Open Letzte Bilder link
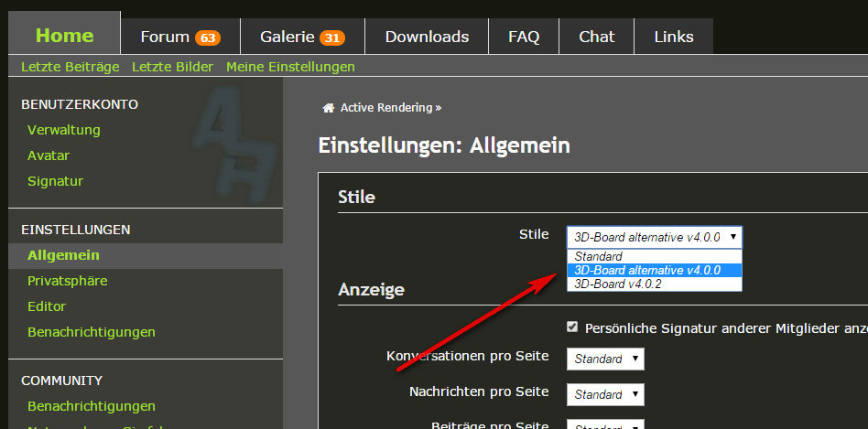 pyautogui.click(x=173, y=67)
